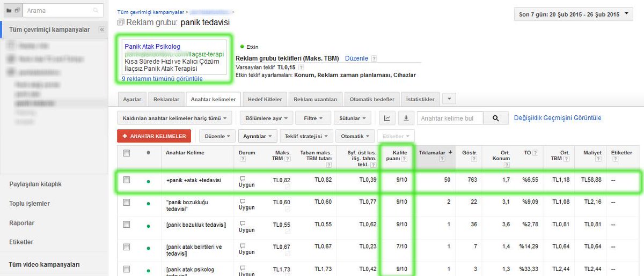The image size is (644, 276).
Task: Click 9 reklamın tümünü görüntüle link
Action: 163,79
